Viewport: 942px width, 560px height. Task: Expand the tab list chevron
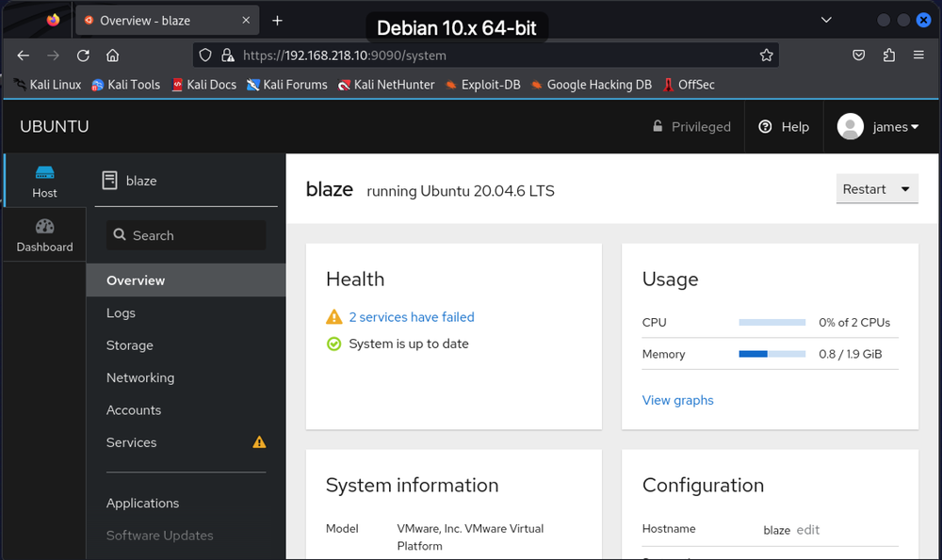827,20
